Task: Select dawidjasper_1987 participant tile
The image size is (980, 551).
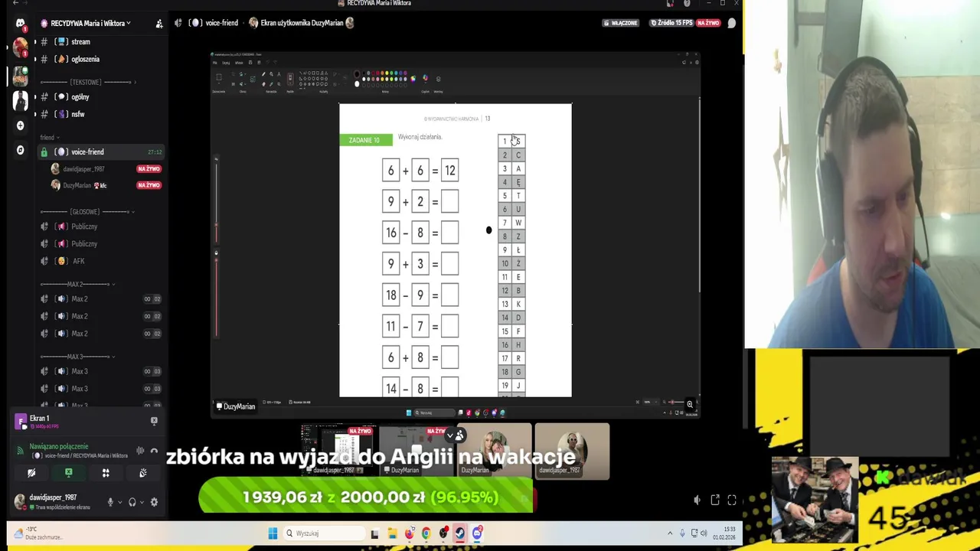Action: 572,452
